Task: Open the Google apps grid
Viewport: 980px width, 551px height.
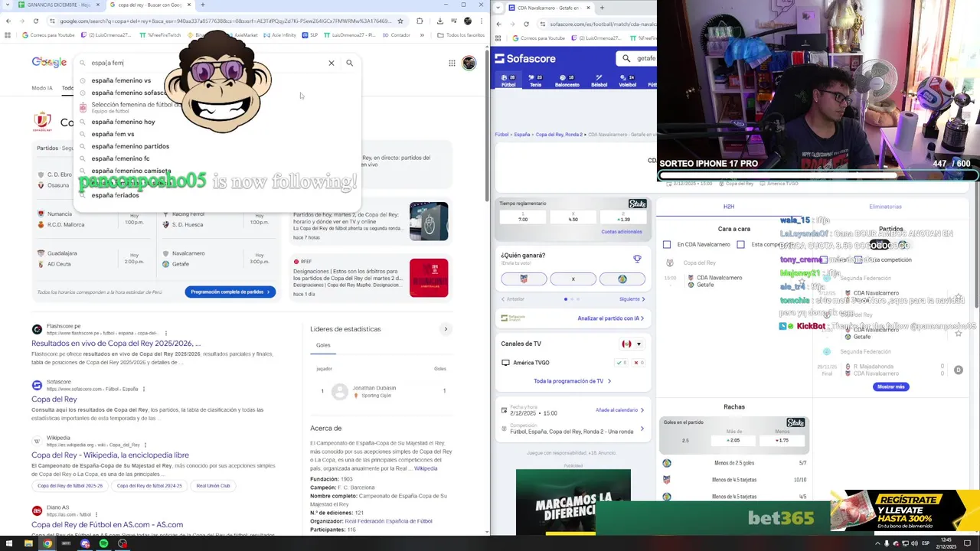Action: (x=452, y=63)
